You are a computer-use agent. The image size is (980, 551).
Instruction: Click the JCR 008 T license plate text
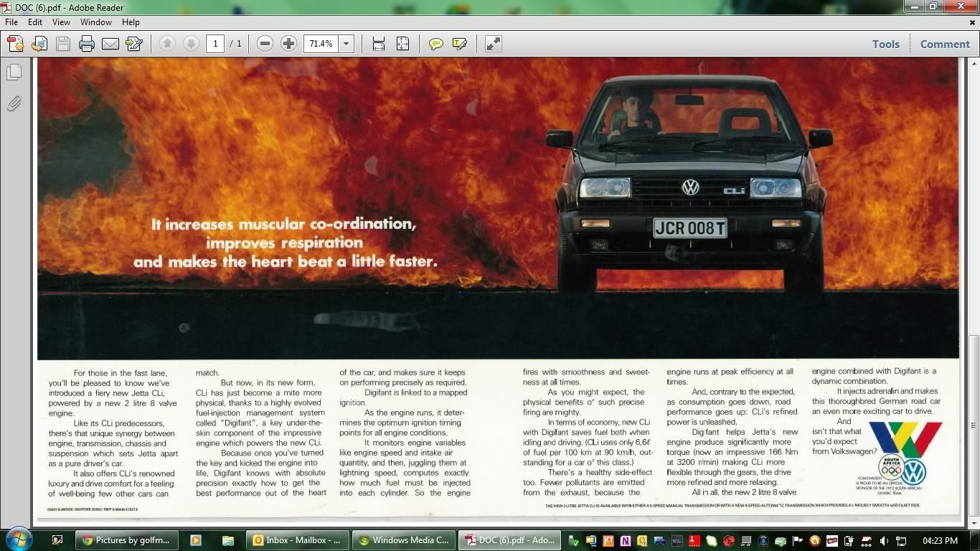click(689, 229)
